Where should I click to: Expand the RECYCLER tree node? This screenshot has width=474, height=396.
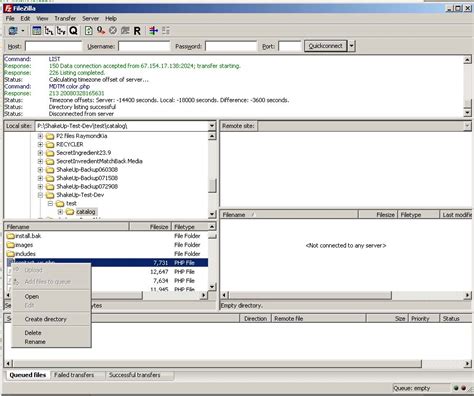[40, 145]
